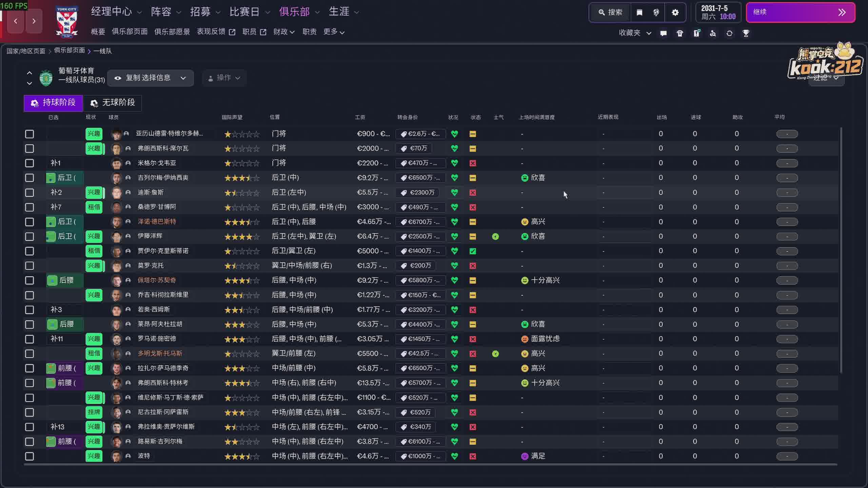Open the settings gear icon
868x488 pixels.
coord(675,13)
